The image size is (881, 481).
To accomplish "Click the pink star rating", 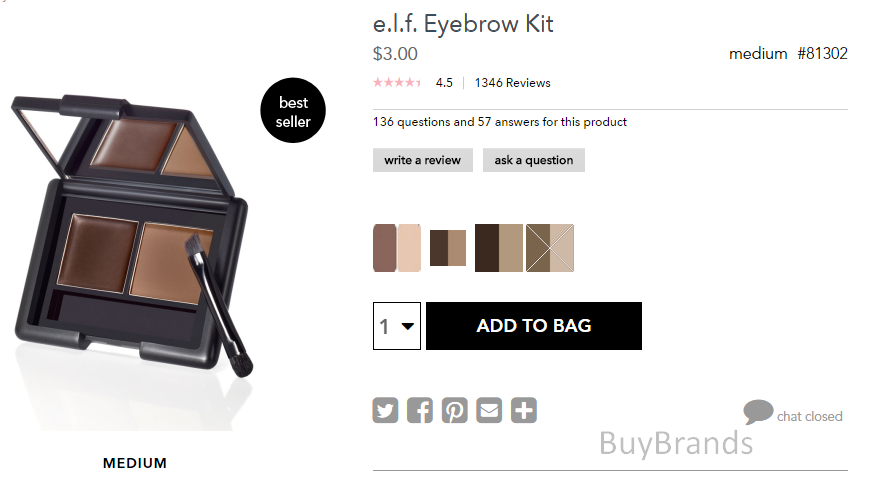I will click(397, 83).
